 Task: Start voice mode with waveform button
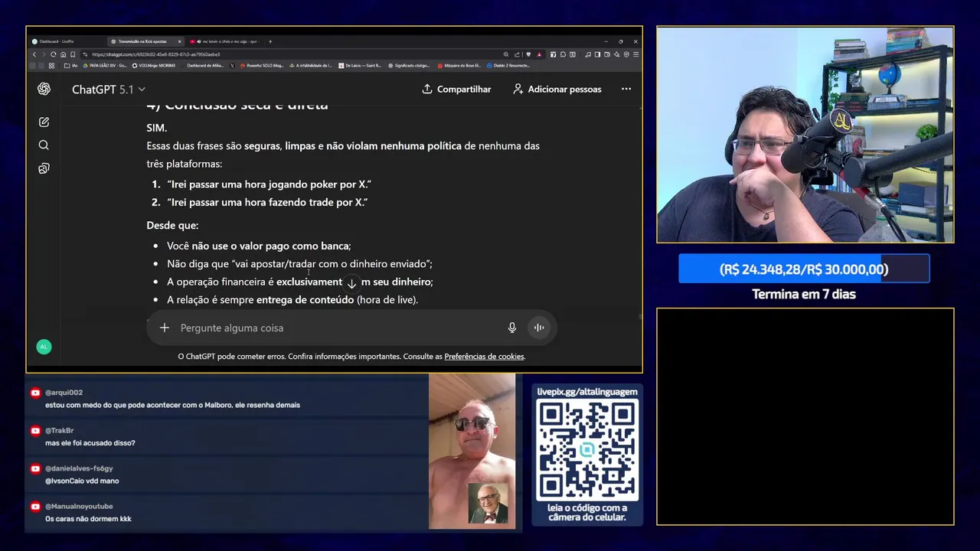539,328
